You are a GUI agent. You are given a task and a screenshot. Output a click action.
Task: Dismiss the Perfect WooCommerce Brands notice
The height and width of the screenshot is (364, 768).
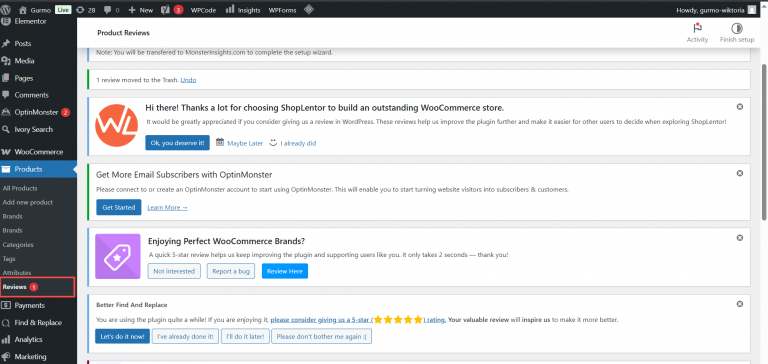[x=740, y=238]
